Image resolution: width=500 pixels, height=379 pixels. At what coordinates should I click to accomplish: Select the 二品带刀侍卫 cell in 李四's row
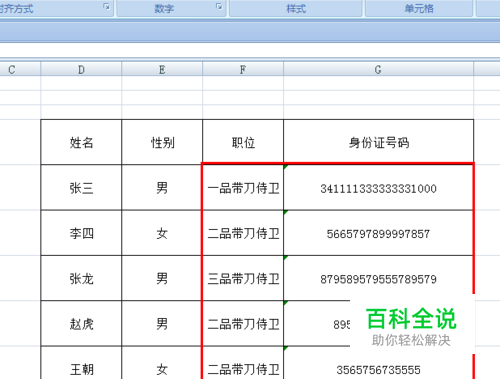click(x=243, y=233)
